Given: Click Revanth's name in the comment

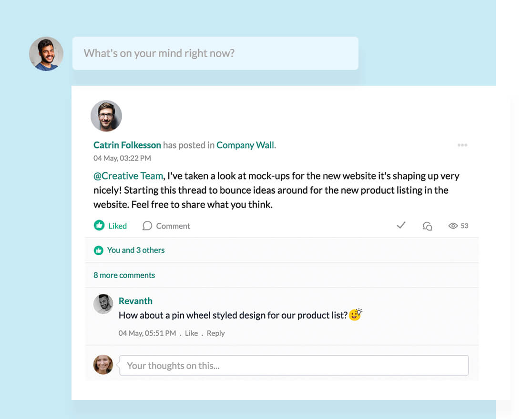Looking at the screenshot, I should click(135, 301).
